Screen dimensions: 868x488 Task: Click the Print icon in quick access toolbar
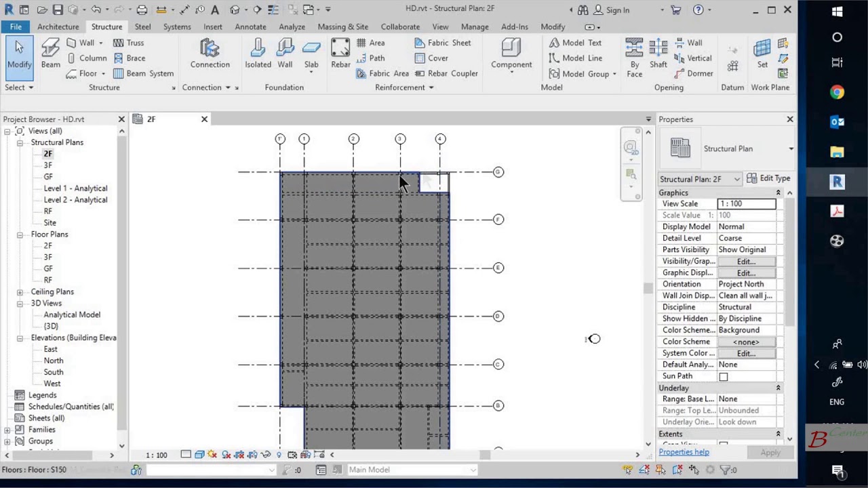[142, 9]
